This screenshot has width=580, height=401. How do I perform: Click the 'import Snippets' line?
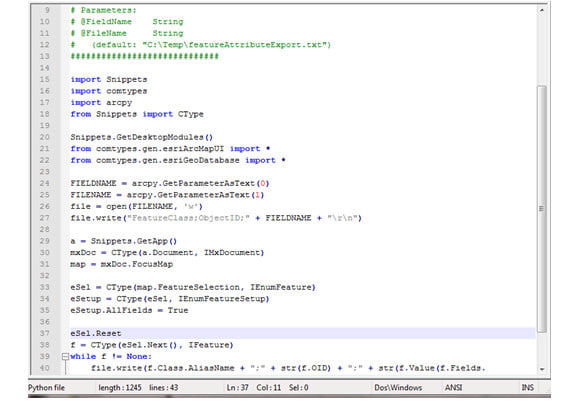coord(109,80)
